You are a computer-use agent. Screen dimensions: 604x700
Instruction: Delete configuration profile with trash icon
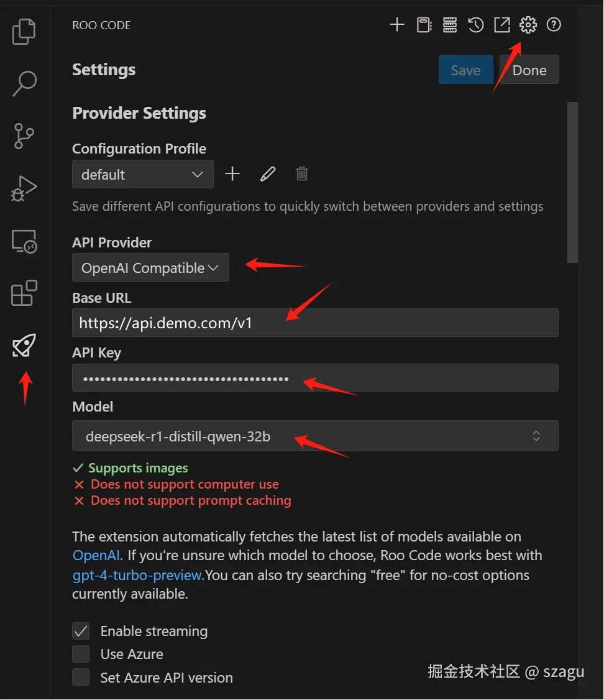(302, 174)
